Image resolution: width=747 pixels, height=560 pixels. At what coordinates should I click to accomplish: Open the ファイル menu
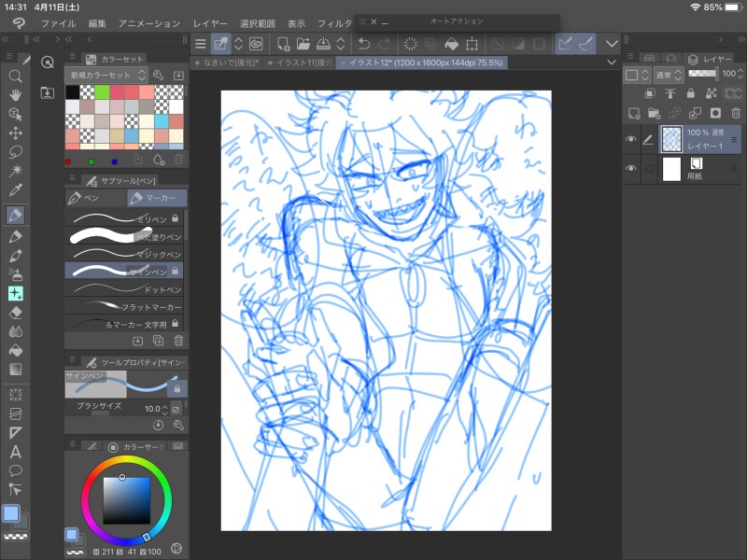[58, 23]
